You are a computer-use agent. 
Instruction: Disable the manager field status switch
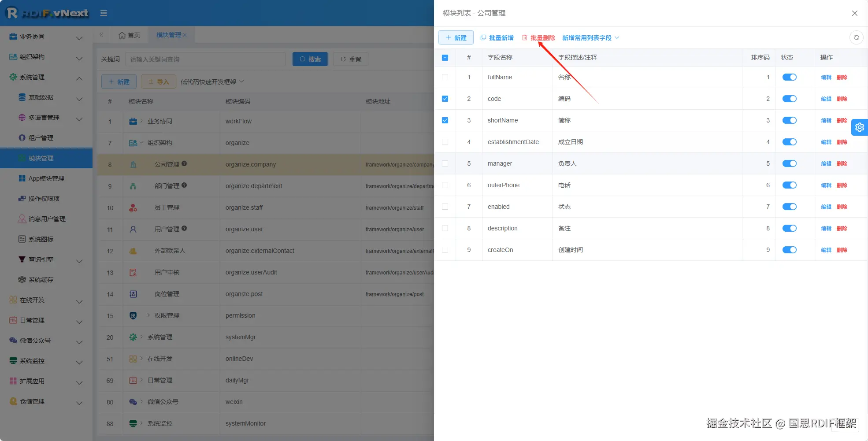790,163
